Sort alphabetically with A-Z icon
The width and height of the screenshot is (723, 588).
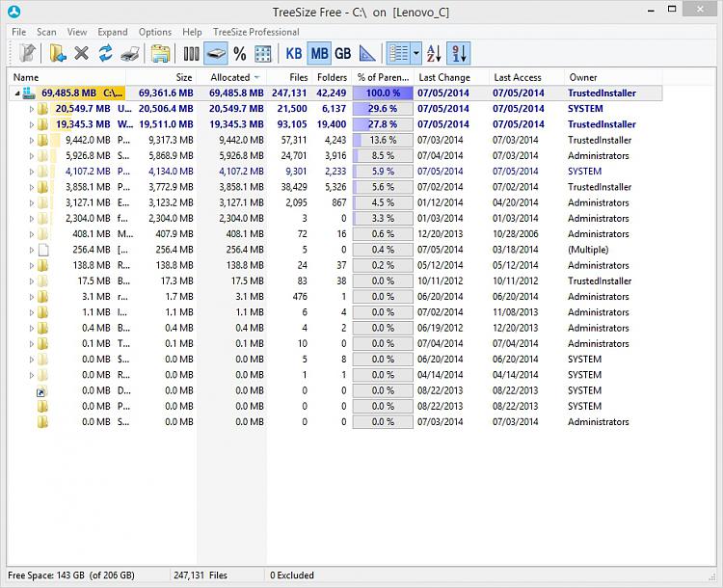pos(434,53)
